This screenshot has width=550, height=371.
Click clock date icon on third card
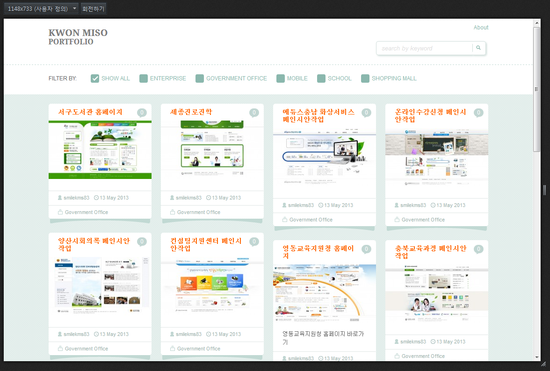coord(321,205)
